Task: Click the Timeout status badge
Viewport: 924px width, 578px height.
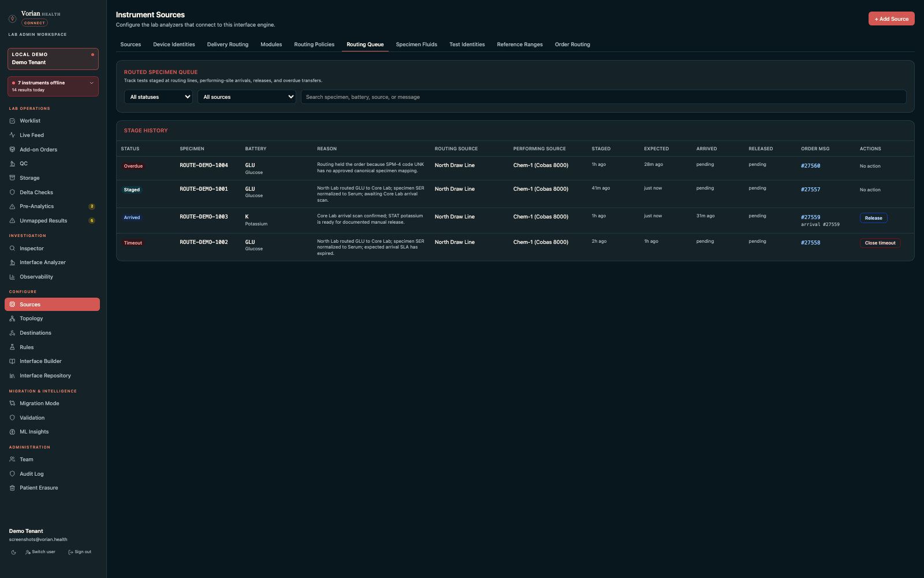Action: pyautogui.click(x=133, y=243)
